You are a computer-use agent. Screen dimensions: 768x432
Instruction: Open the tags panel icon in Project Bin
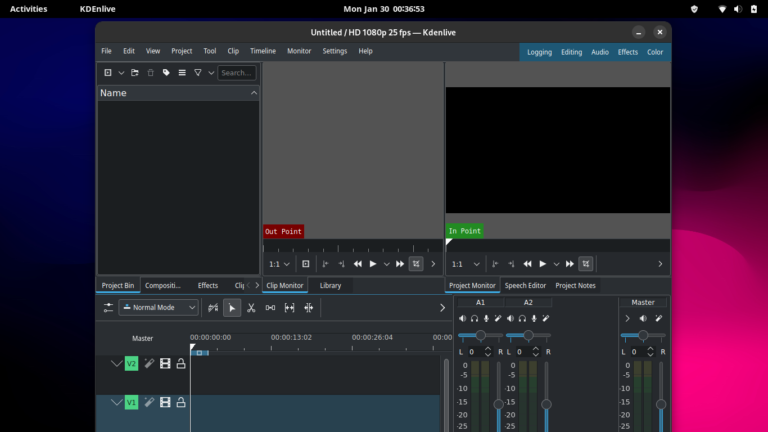(166, 73)
